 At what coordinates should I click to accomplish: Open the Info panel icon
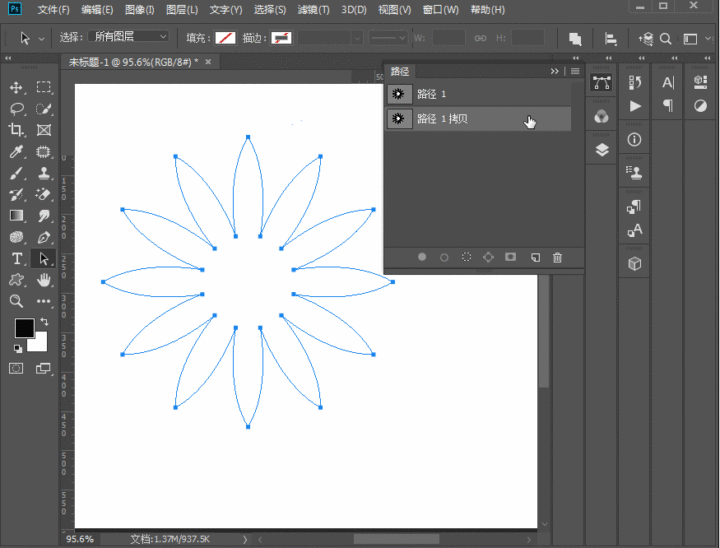[x=635, y=139]
